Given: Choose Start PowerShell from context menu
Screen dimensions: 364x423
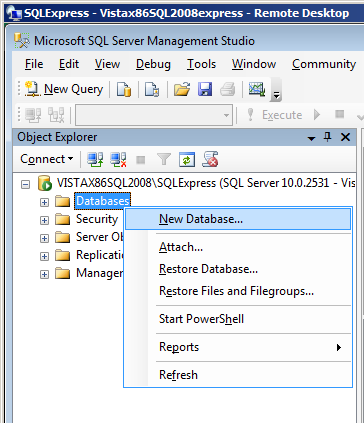Looking at the screenshot, I should click(x=238, y=319).
